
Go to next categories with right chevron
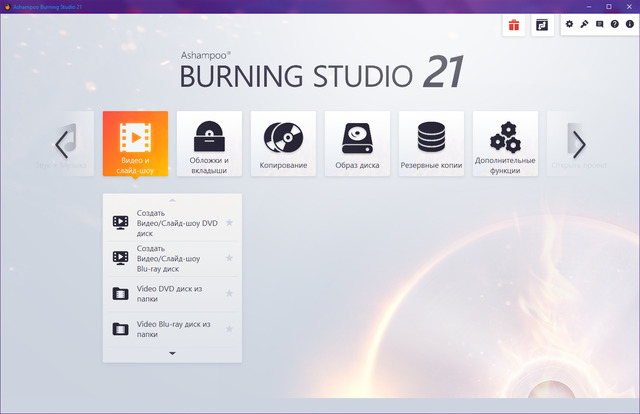pos(579,144)
